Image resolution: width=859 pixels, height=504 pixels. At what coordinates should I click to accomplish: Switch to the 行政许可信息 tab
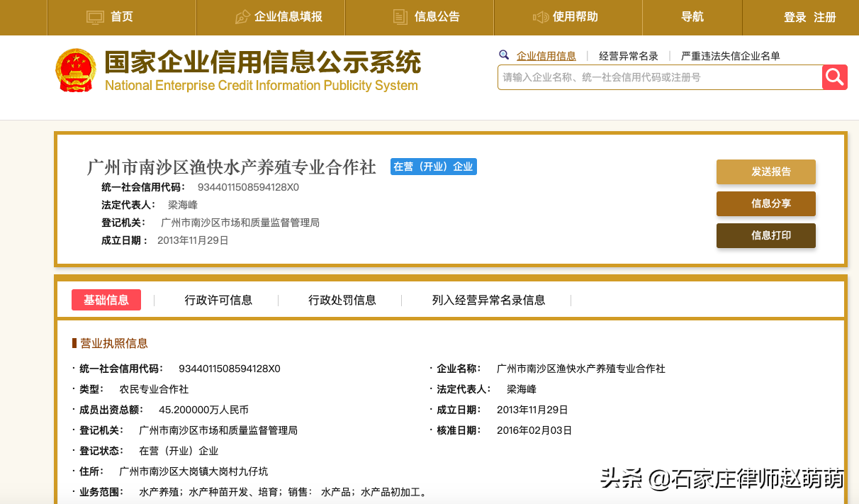pos(220,300)
